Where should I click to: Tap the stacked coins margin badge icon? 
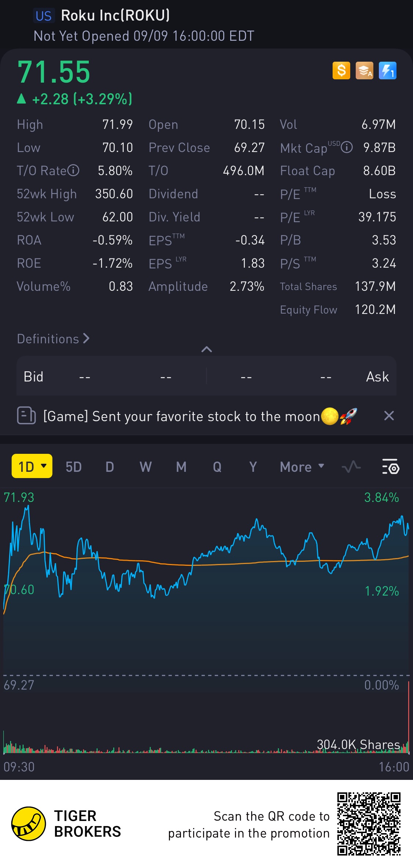point(364,70)
